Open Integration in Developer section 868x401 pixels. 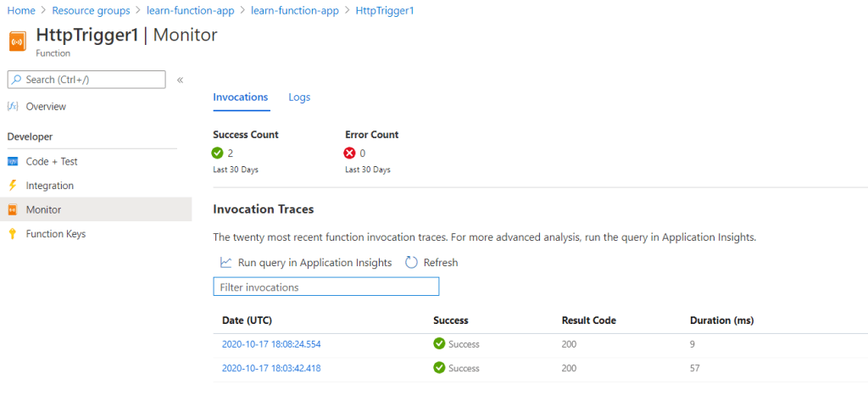(50, 186)
